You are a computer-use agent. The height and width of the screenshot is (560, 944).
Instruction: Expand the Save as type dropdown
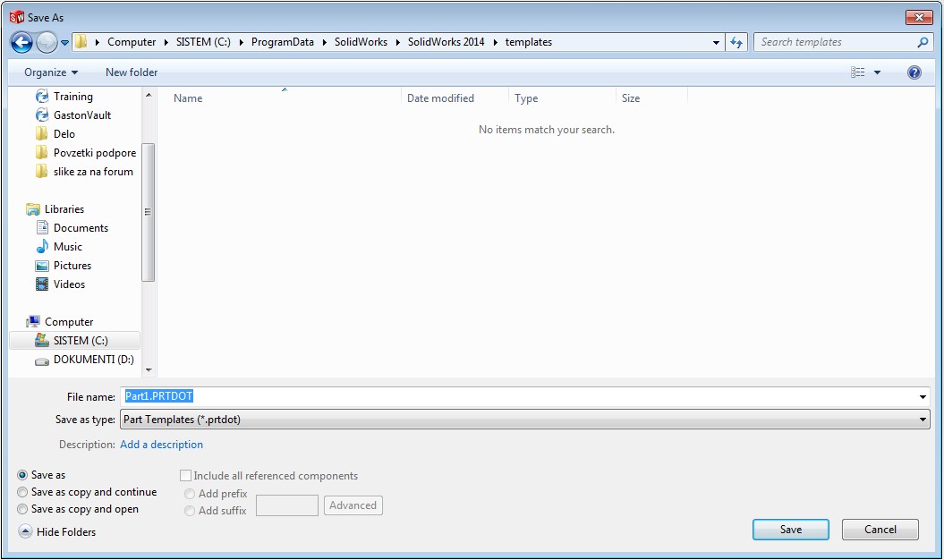click(x=923, y=420)
